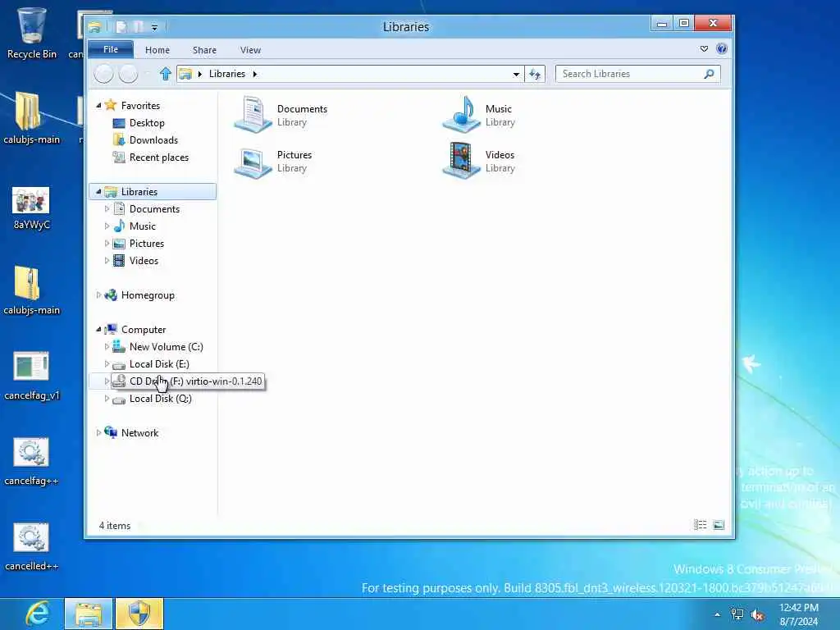
Task: Switch to the View ribbon tab
Action: tap(250, 50)
